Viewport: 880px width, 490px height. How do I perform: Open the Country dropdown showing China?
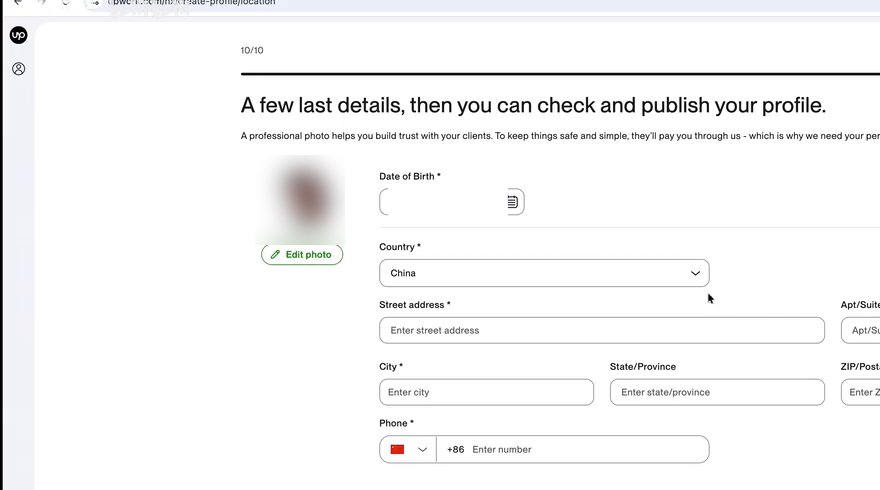pyautogui.click(x=544, y=273)
